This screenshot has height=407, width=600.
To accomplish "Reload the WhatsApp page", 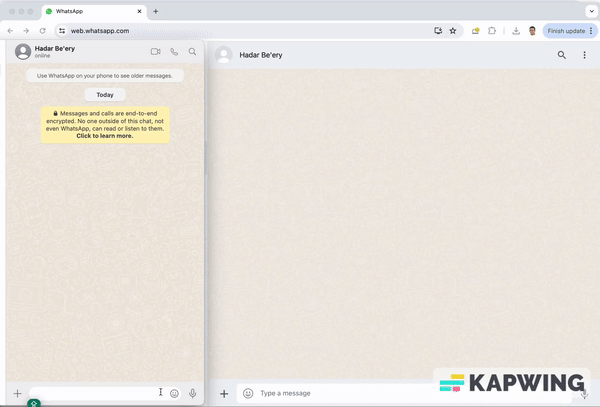I will coord(42,31).
